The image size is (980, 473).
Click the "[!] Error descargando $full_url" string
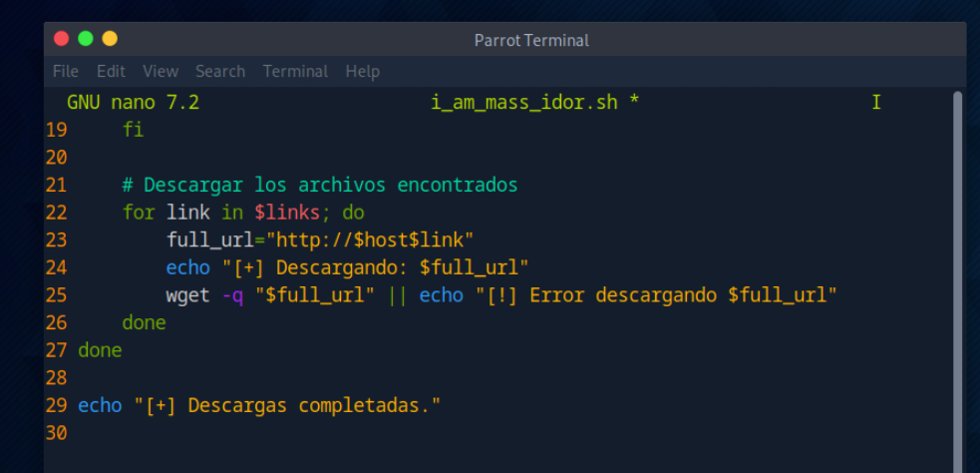tap(656, 295)
